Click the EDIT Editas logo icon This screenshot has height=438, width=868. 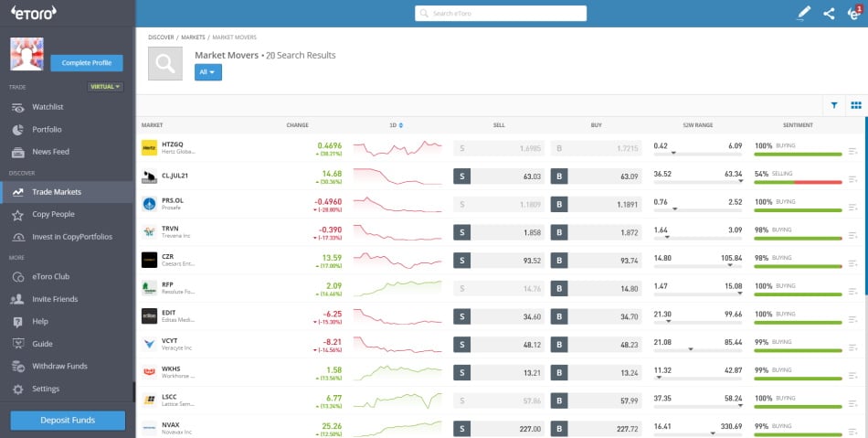(149, 316)
